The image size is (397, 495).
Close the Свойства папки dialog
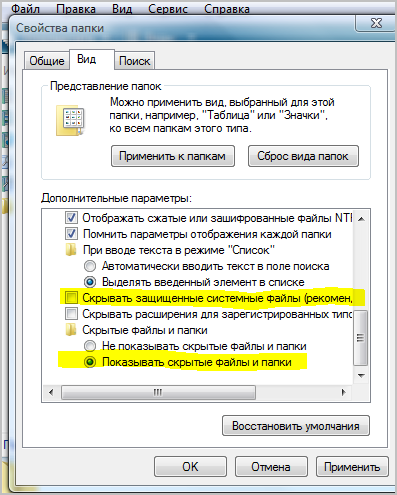376,23
